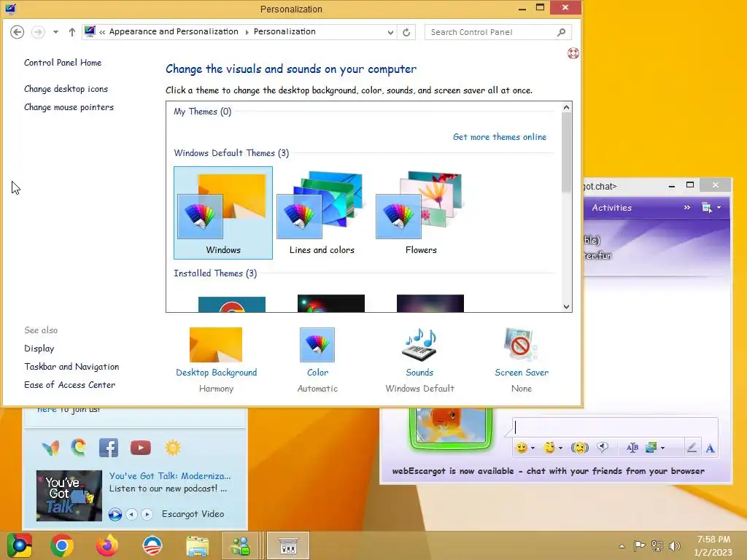
Task: Open File Explorer from the taskbar
Action: point(197,545)
